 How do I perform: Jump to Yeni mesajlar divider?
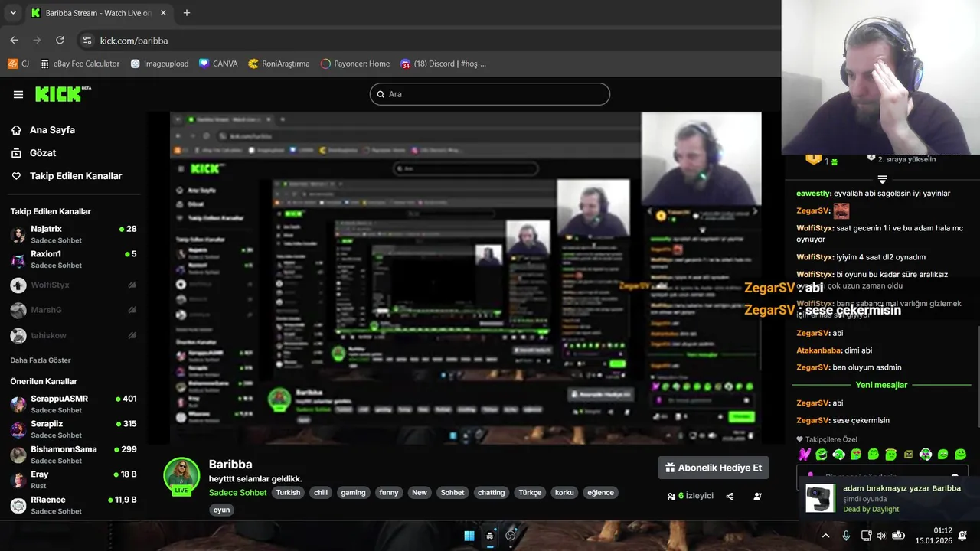click(x=881, y=385)
